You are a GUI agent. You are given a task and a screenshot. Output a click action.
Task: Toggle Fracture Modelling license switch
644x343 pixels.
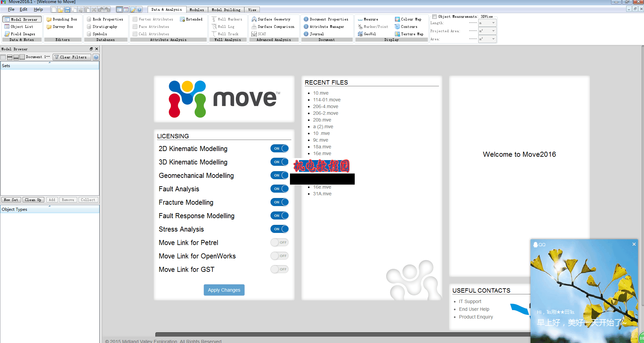click(280, 202)
